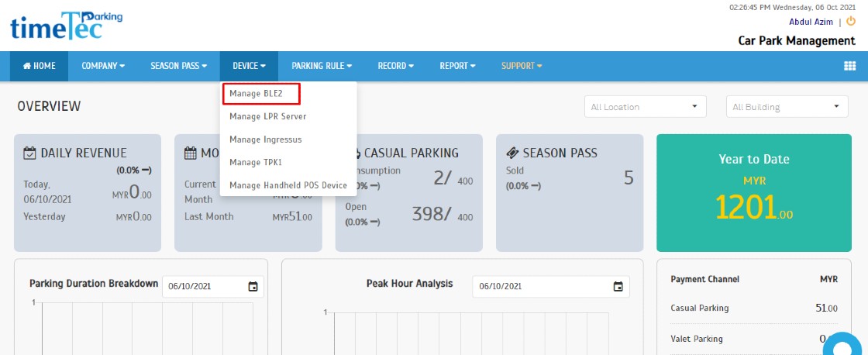
Task: Click the Valet Parking payment row
Action: [754, 339]
